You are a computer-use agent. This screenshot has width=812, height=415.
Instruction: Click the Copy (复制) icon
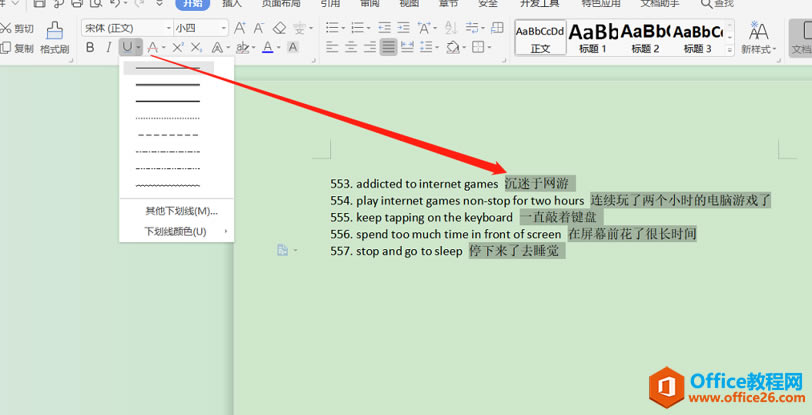click(x=5, y=48)
